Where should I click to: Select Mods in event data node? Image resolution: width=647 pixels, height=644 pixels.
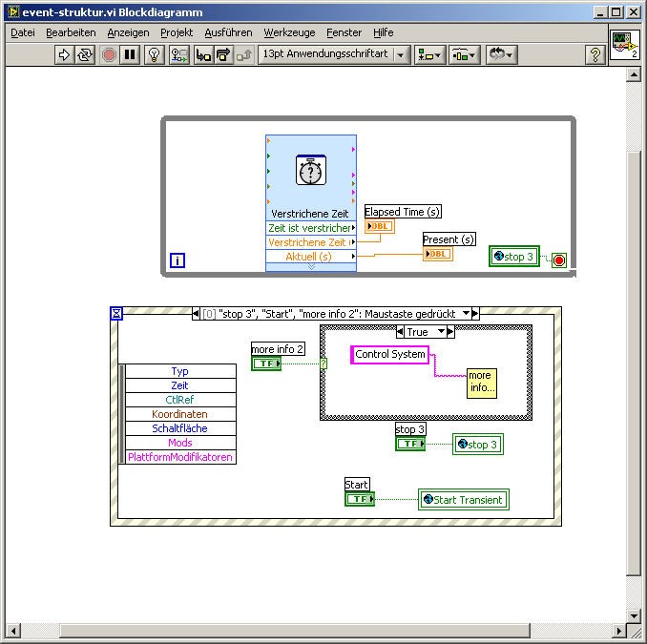(180, 443)
